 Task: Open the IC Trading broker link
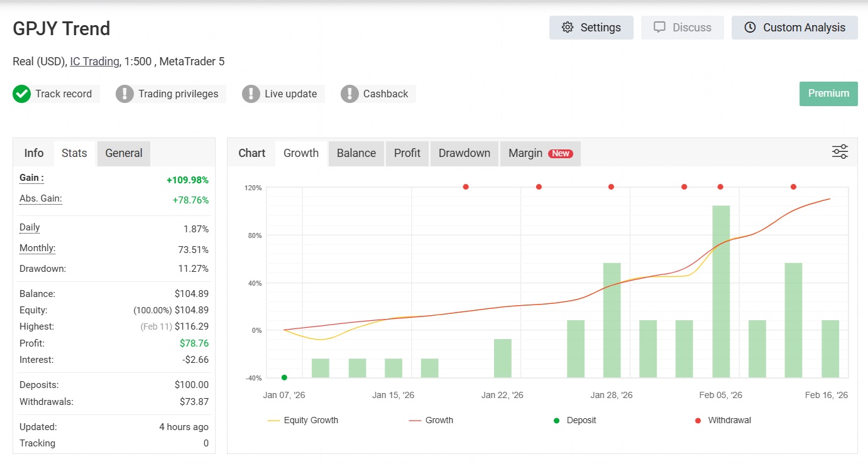coord(94,62)
